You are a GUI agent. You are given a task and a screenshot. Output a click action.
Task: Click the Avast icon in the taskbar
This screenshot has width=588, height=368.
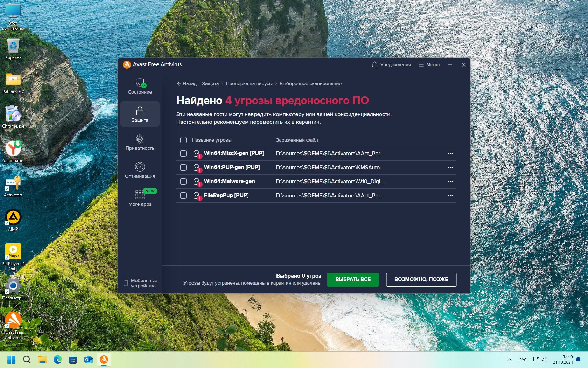point(104,360)
